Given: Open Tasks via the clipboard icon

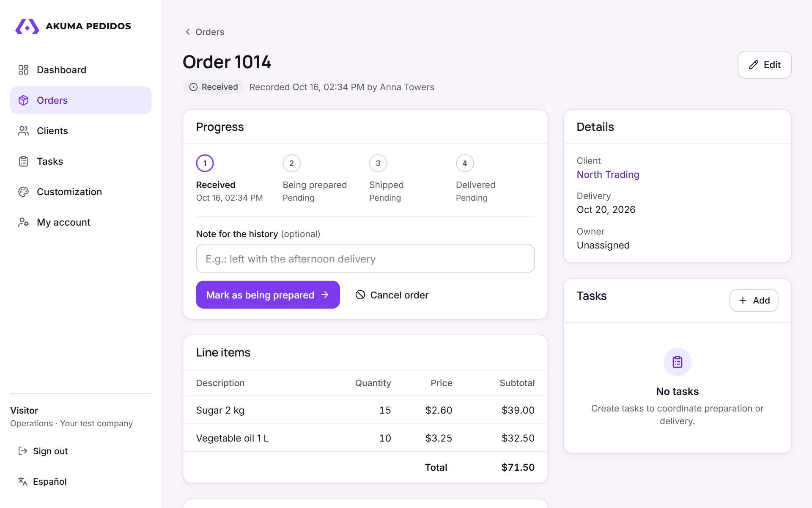Looking at the screenshot, I should (23, 161).
